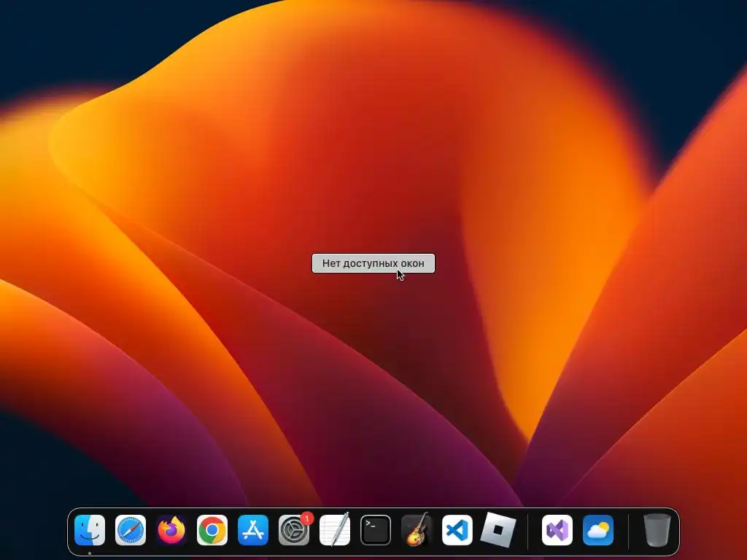
Task: Launch GarageBand guitar icon
Action: (417, 530)
